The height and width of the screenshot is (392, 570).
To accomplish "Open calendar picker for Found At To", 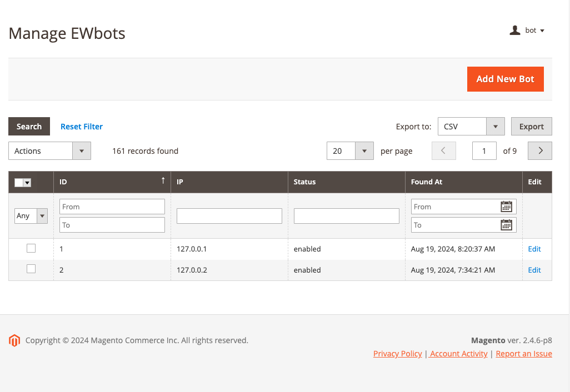I will point(506,225).
